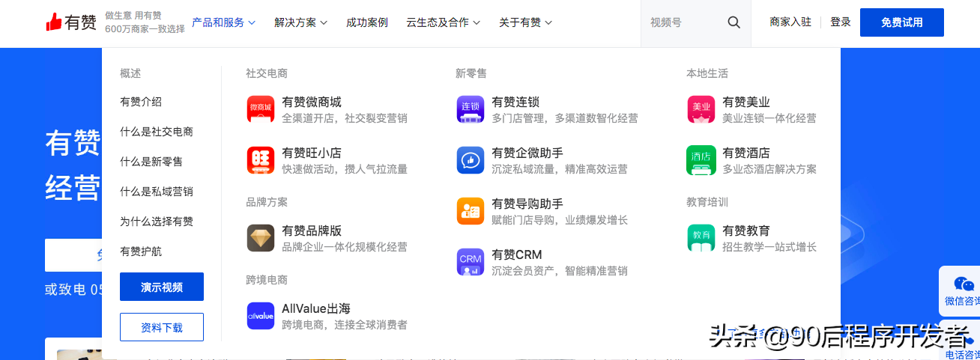Click the search magnifier icon

tap(734, 22)
